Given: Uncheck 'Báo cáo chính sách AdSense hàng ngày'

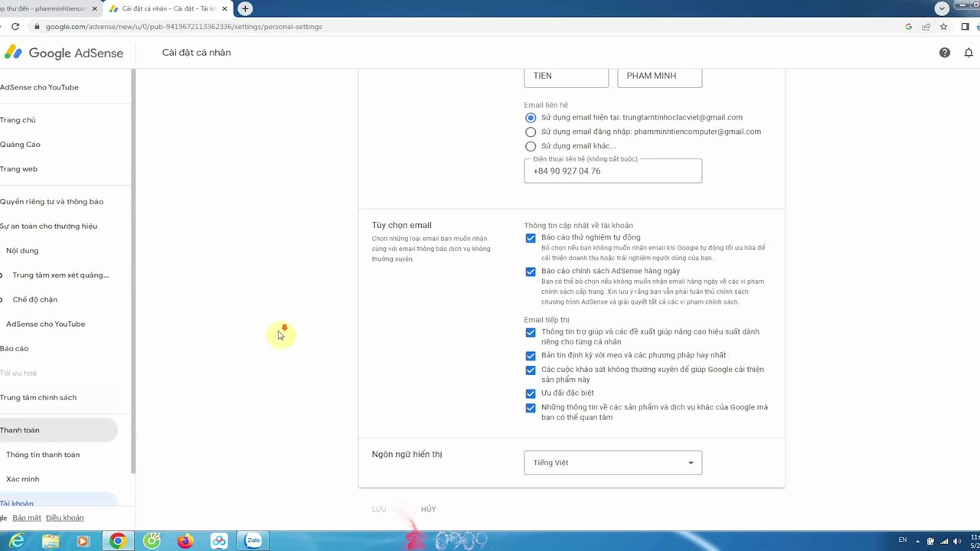Looking at the screenshot, I should click(x=531, y=272).
